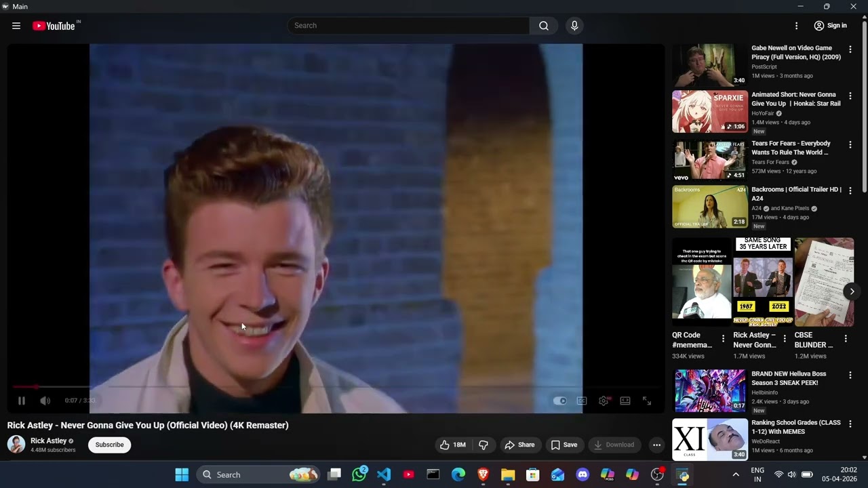Open Outlook from the taskbar

(557, 474)
